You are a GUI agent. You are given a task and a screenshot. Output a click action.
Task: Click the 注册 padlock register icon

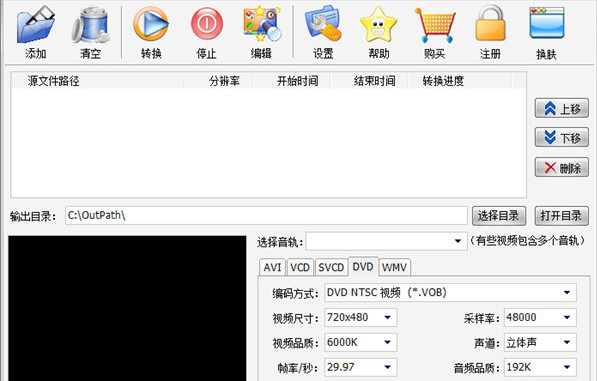click(x=490, y=23)
